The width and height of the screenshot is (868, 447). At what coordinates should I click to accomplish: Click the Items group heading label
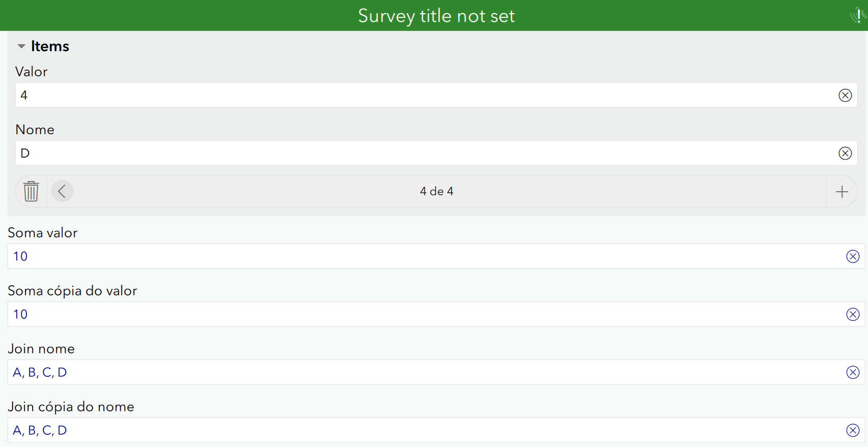50,46
